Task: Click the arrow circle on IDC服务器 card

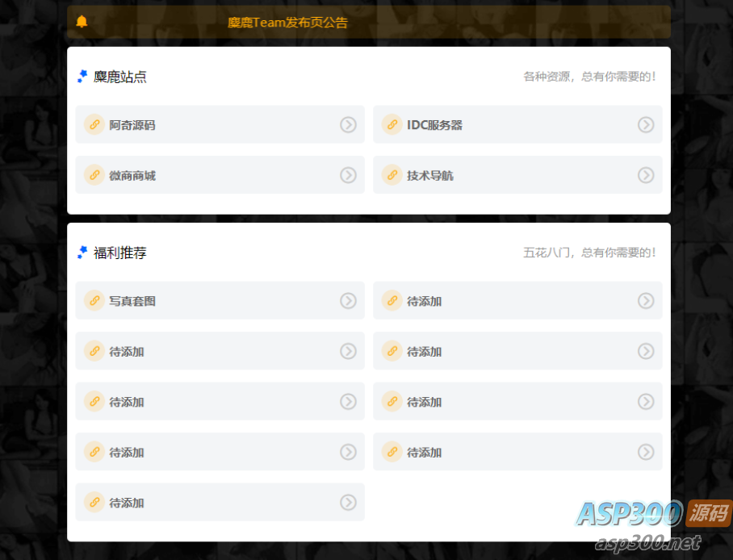Action: (x=646, y=125)
